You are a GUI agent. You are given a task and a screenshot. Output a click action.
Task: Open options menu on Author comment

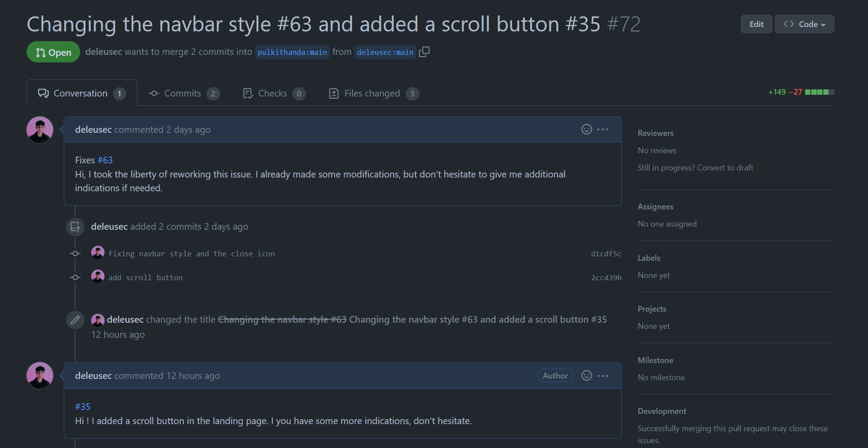tap(603, 375)
